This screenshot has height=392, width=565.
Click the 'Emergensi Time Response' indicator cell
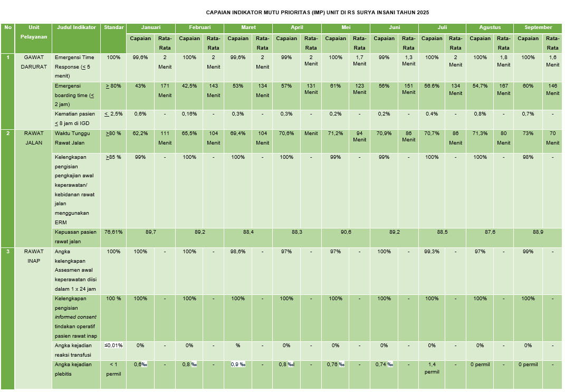pyautogui.click(x=76, y=66)
